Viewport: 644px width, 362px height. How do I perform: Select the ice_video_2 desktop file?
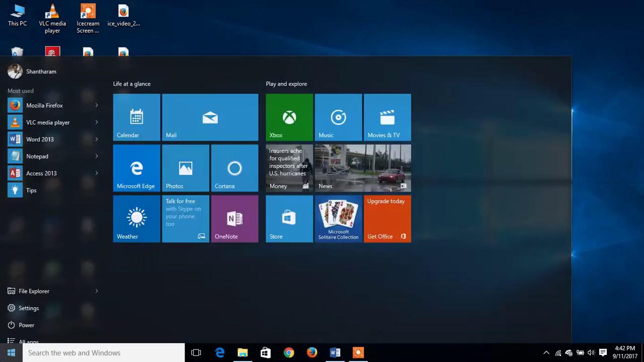[123, 16]
